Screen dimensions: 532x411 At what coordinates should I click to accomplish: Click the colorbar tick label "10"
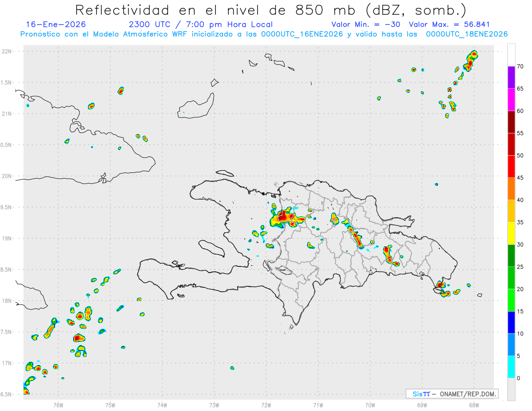point(520,334)
